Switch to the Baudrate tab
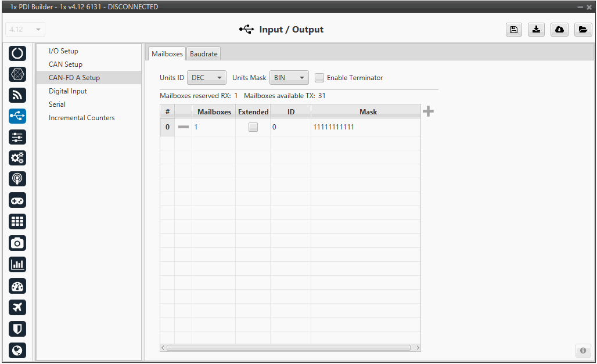Screen dimensions: 597x364 point(204,53)
